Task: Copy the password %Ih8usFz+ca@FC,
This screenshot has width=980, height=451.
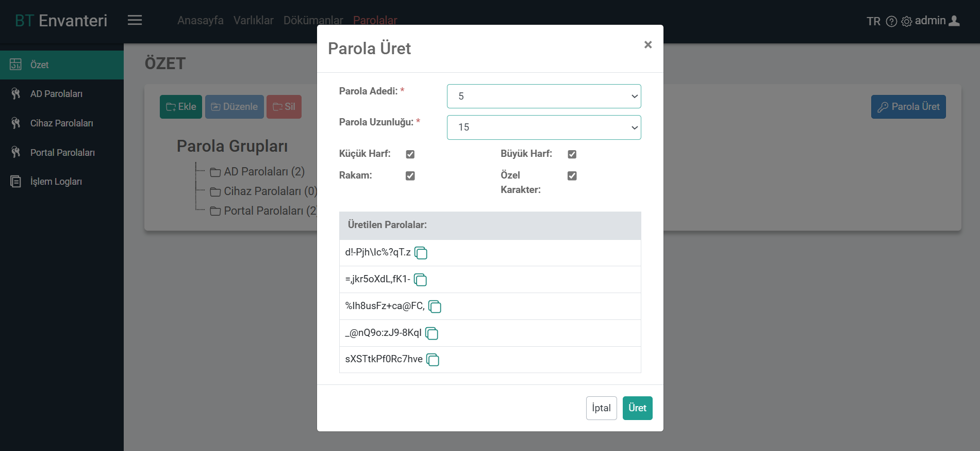Action: [435, 307]
